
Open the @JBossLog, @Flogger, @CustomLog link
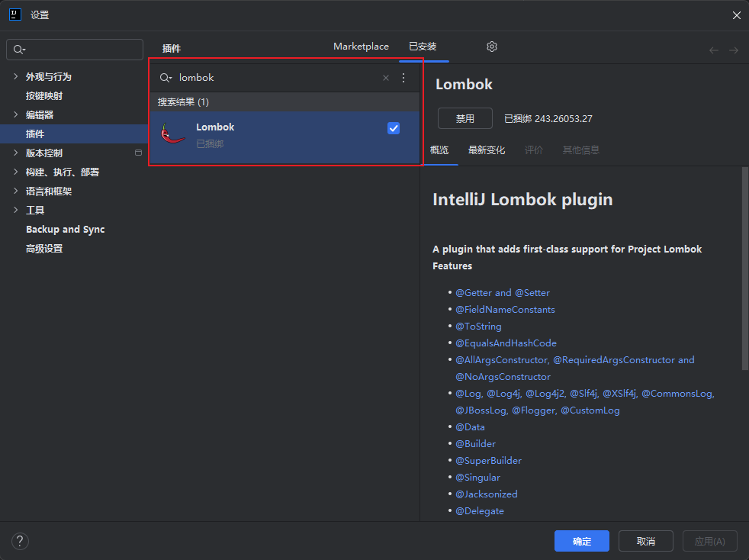point(538,410)
